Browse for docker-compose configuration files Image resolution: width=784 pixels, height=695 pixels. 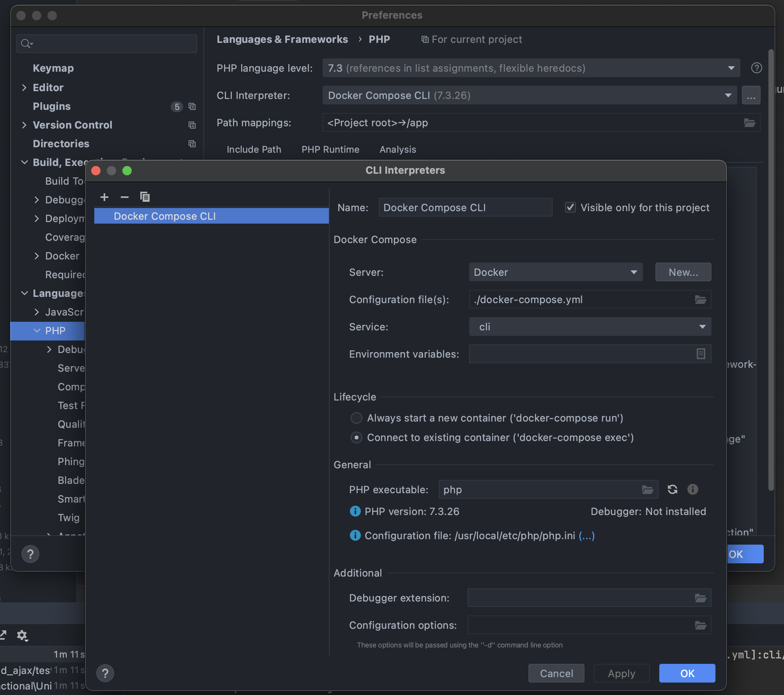click(700, 300)
